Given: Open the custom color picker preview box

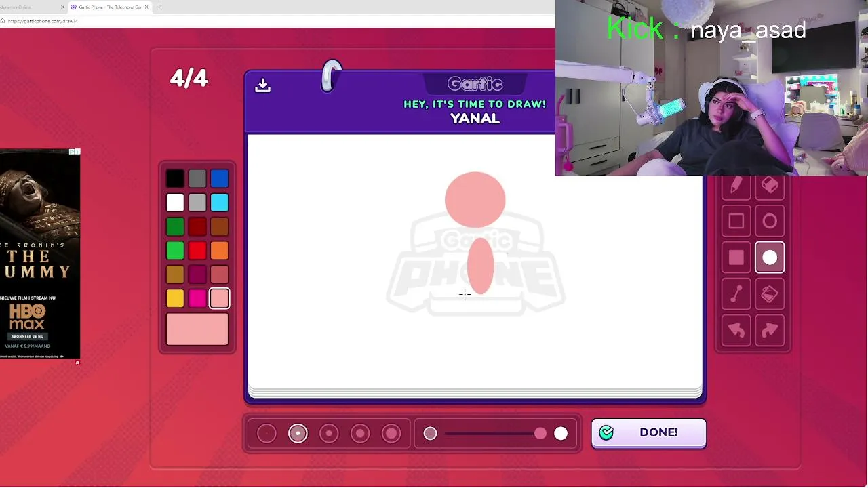Looking at the screenshot, I should point(197,329).
